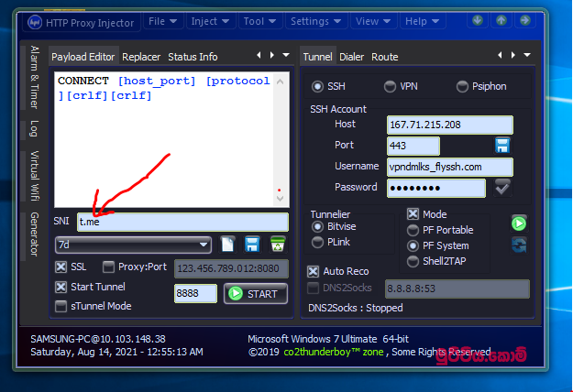Open the Log side tab

pyautogui.click(x=34, y=128)
